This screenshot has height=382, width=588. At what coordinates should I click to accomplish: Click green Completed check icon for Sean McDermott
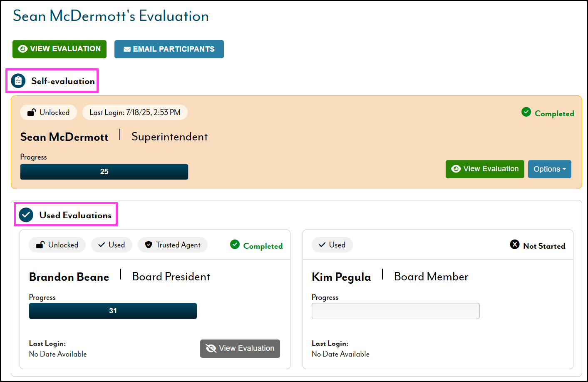point(526,112)
